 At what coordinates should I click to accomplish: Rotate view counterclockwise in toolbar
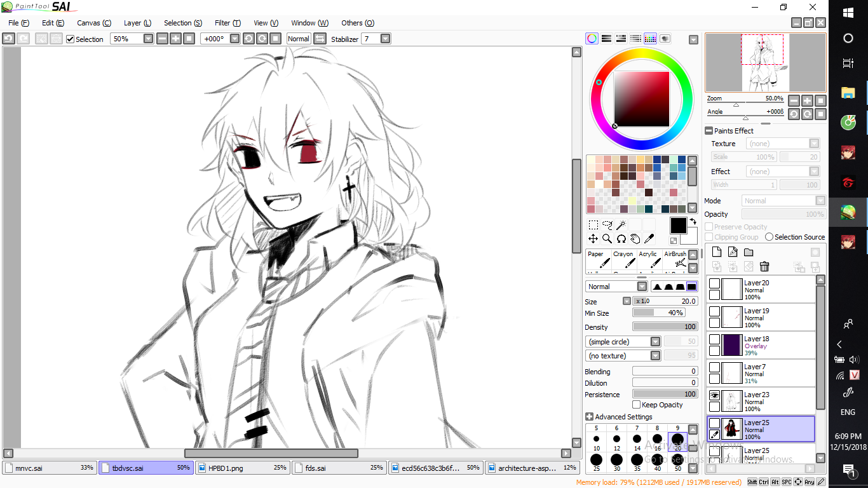coord(248,39)
